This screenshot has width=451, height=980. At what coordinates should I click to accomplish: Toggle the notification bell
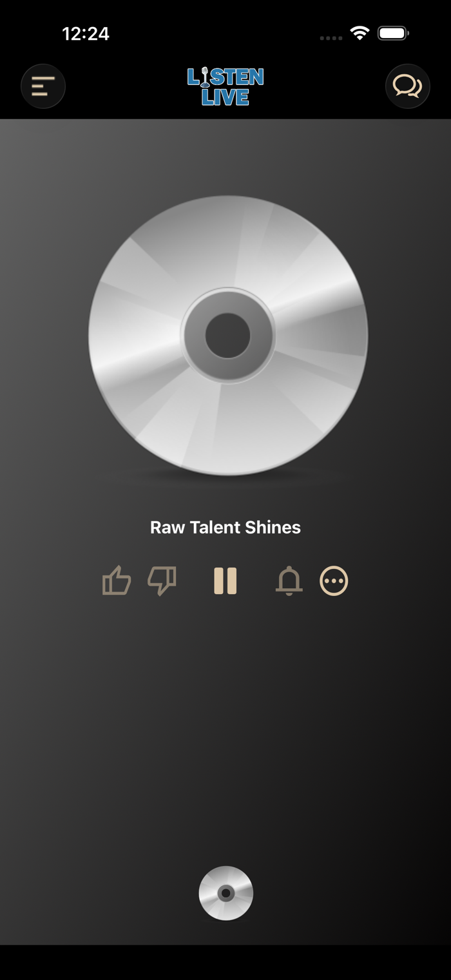click(x=289, y=581)
